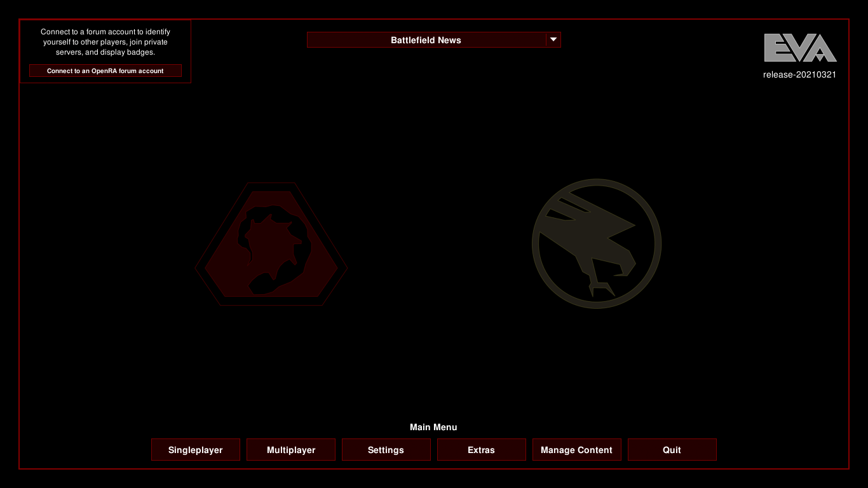Screen dimensions: 868x488
Task: Click the release-20210321 version text
Action: point(799,74)
